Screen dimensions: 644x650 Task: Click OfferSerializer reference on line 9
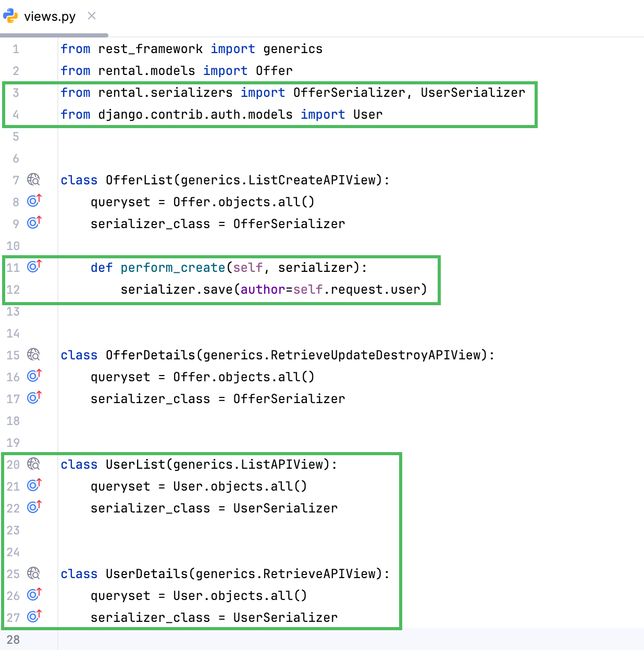tap(290, 223)
